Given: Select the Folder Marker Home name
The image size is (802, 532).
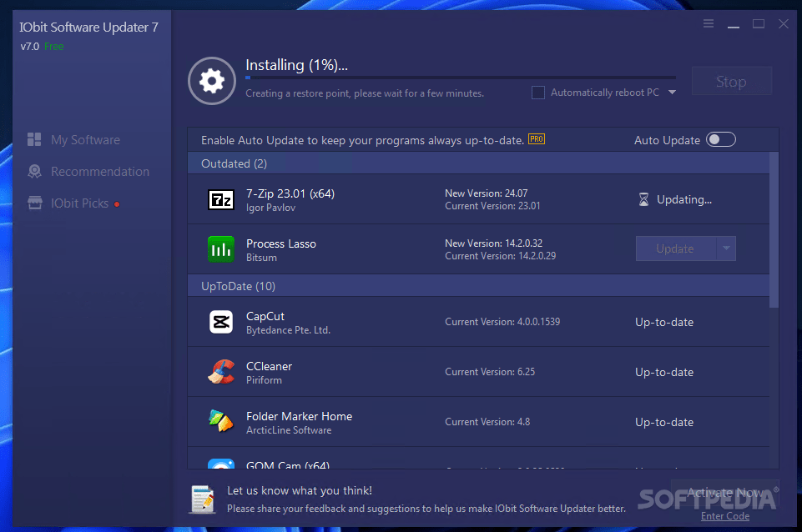Looking at the screenshot, I should pos(300,416).
